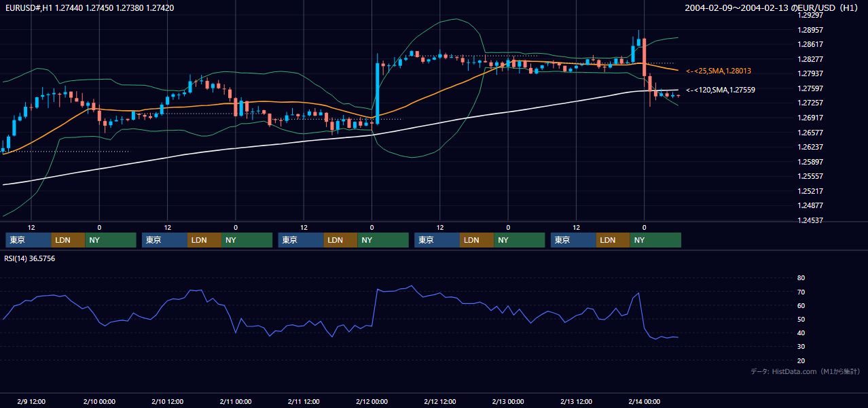Click the 2/14 00:00 date label
Image resolution: width=868 pixels, height=408 pixels.
[644, 401]
